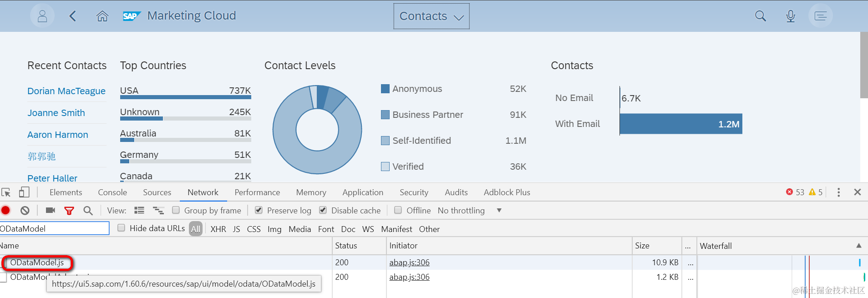This screenshot has width=868, height=298.
Task: Switch to the Console tab
Action: pos(112,192)
